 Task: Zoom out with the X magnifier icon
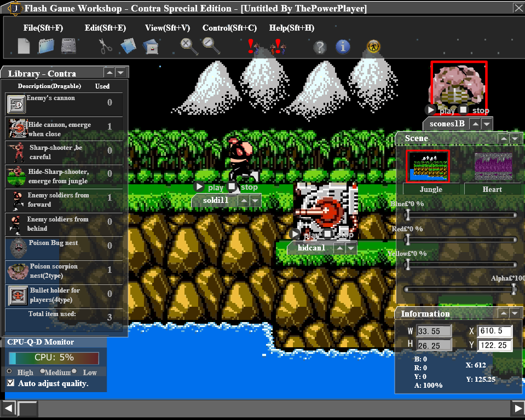(x=189, y=46)
